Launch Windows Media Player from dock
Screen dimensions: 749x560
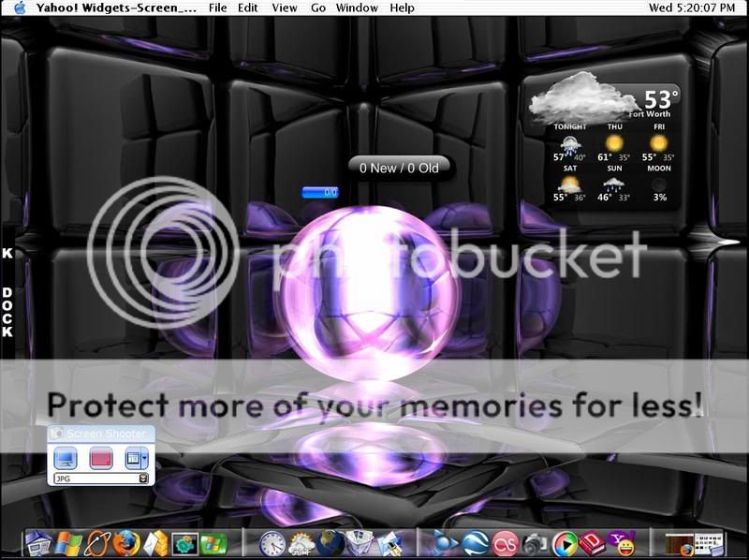coord(565,543)
